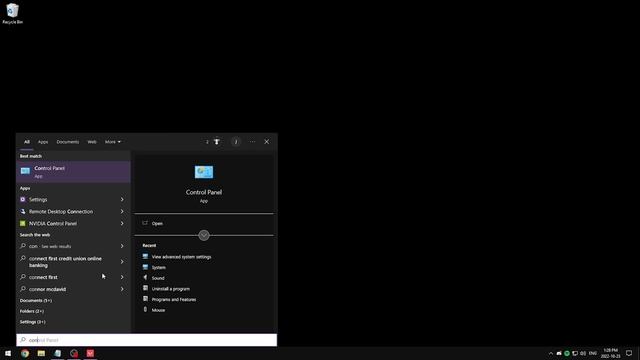Click the NVIDIA green icon in Apps list
This screenshot has height=360, width=640.
click(23, 224)
